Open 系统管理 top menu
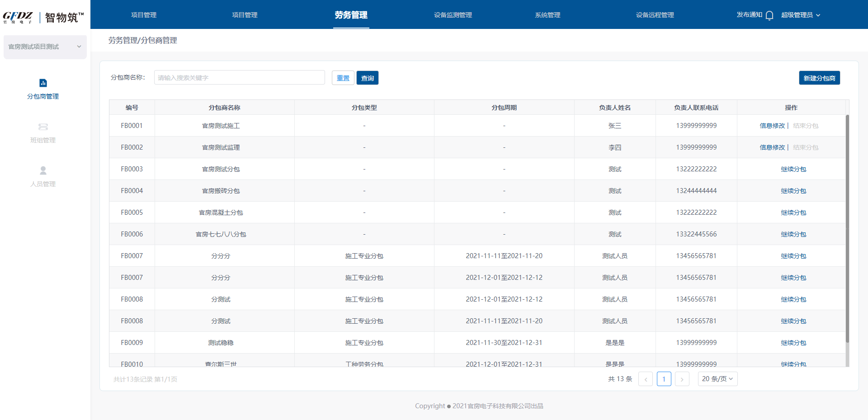The width and height of the screenshot is (868, 420). (x=547, y=15)
